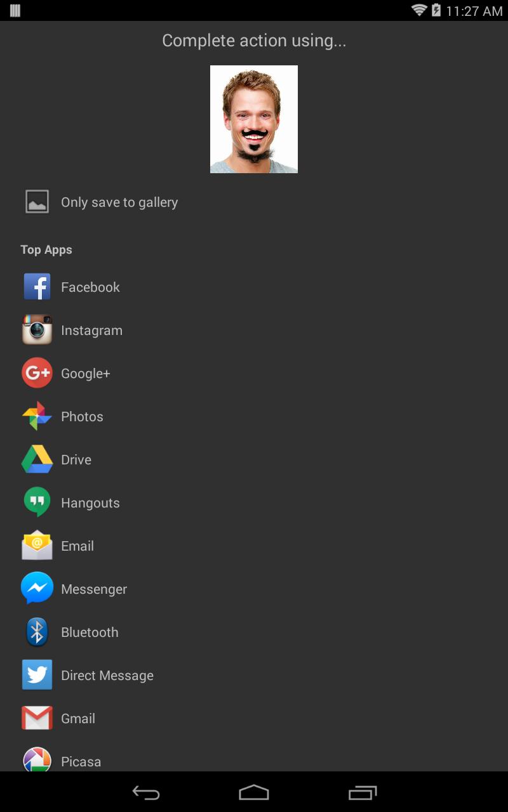Tap the Picasa app icon

pyautogui.click(x=37, y=759)
